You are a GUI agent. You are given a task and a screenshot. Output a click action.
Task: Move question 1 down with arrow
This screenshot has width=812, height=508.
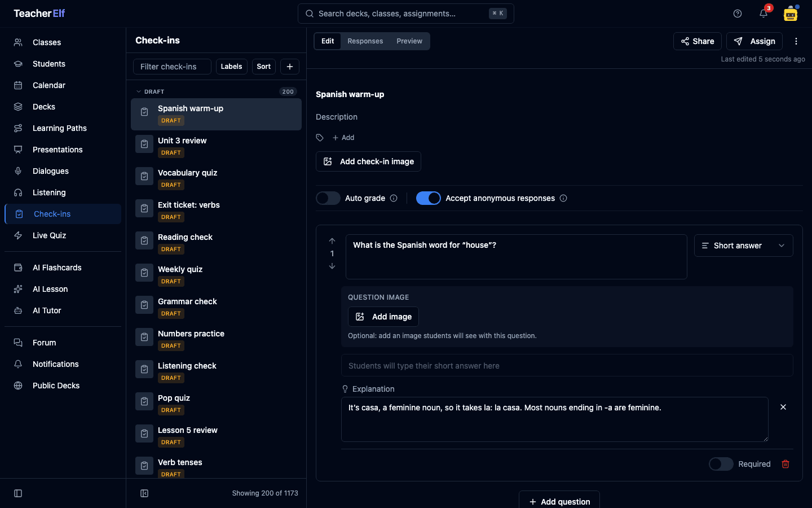click(332, 266)
